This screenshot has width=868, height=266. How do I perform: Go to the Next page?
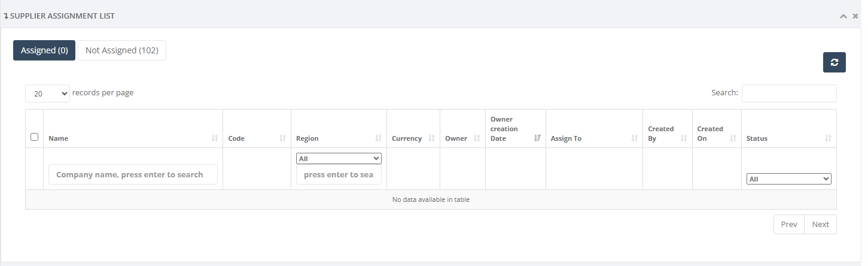[821, 224]
